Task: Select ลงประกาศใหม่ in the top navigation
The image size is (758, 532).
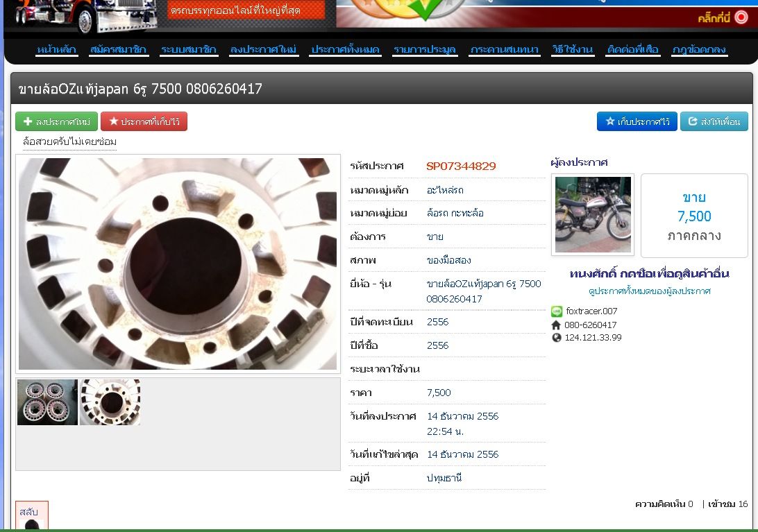Action: pyautogui.click(x=263, y=49)
